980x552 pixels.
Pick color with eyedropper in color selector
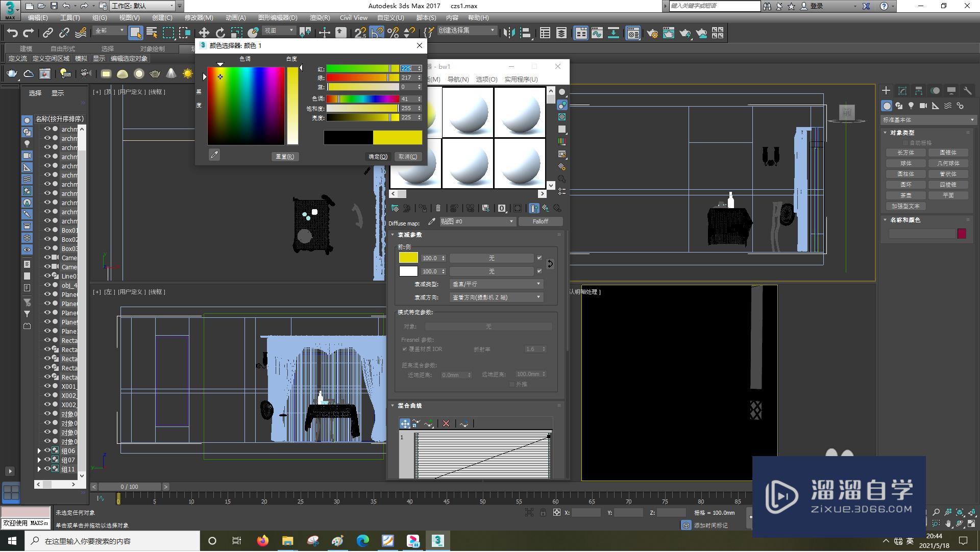214,155
